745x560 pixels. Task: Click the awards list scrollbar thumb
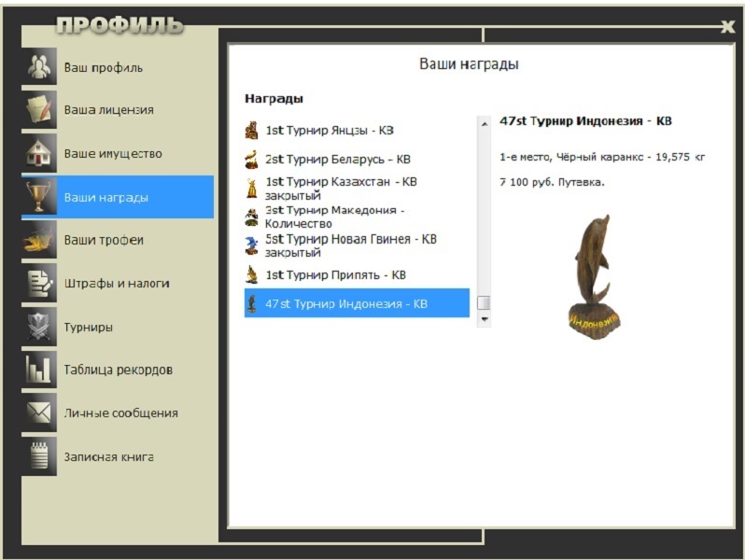485,302
